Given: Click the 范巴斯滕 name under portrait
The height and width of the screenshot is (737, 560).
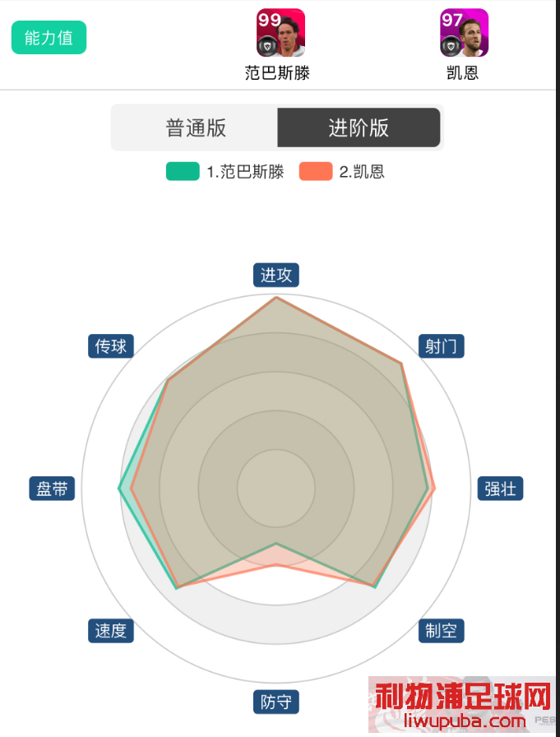Looking at the screenshot, I should pyautogui.click(x=278, y=73).
